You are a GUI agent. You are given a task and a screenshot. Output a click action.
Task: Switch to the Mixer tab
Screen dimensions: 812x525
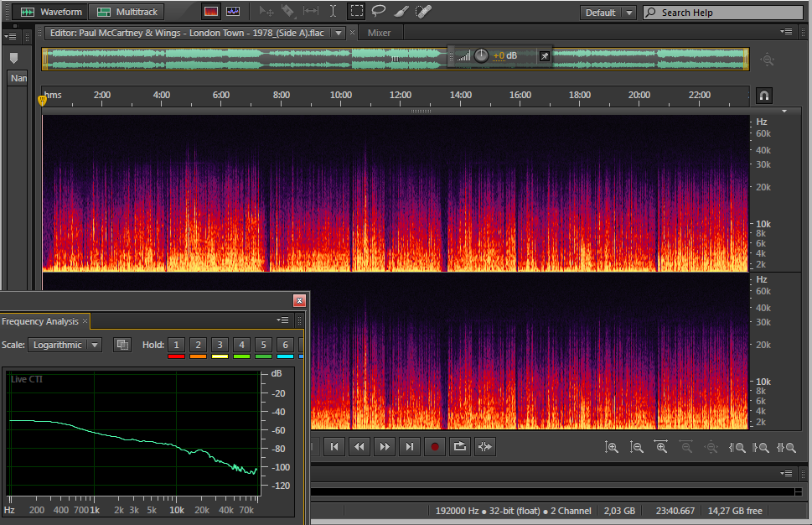[x=379, y=33]
